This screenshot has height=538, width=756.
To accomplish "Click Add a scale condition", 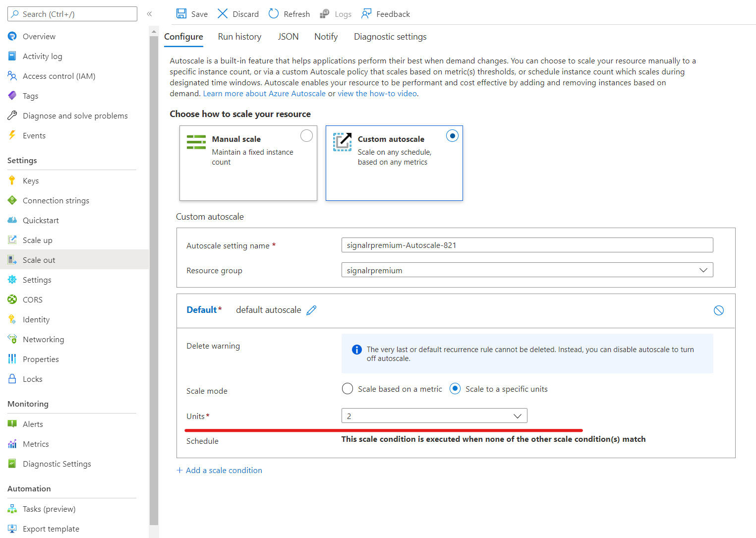I will tap(220, 470).
